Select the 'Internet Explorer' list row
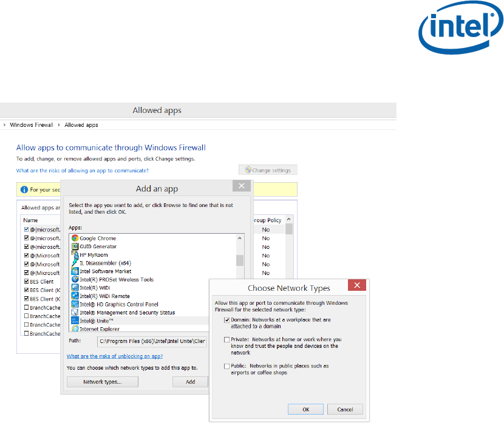The width and height of the screenshot is (504, 445). pyautogui.click(x=140, y=328)
